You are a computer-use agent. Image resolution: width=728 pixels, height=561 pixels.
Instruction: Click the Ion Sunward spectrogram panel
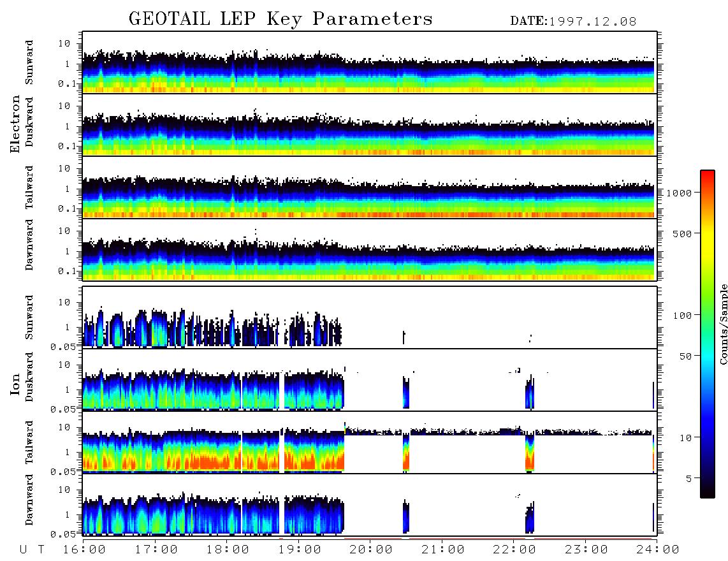pos(370,317)
